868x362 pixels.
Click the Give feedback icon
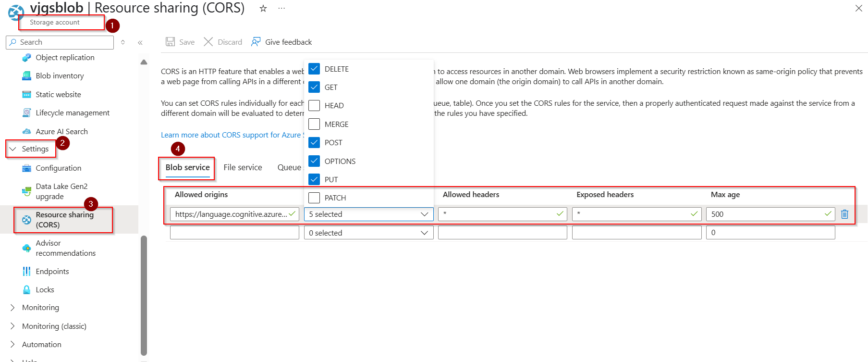point(256,42)
